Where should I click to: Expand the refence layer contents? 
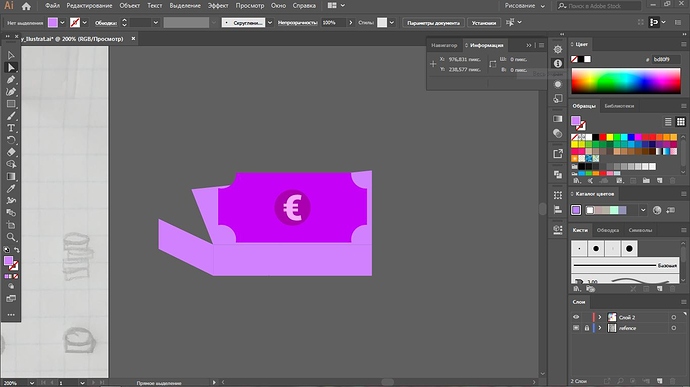tap(599, 328)
